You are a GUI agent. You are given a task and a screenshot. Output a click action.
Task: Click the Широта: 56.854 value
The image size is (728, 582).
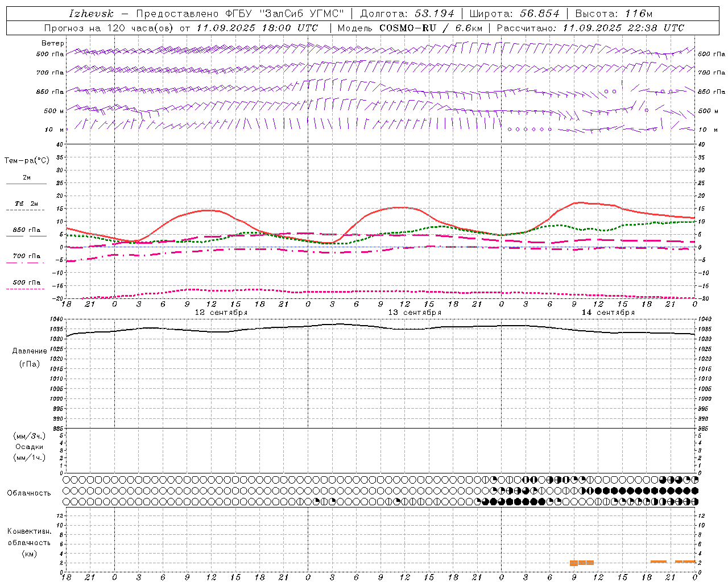click(514, 14)
